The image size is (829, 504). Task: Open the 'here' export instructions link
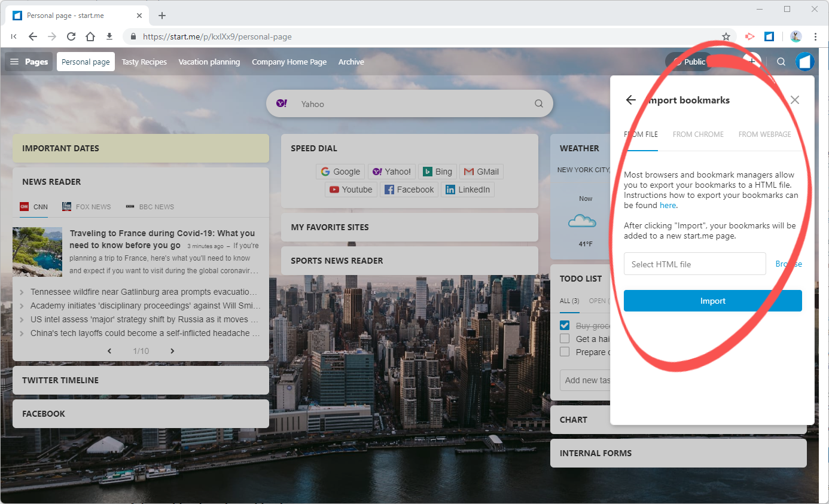(x=668, y=205)
